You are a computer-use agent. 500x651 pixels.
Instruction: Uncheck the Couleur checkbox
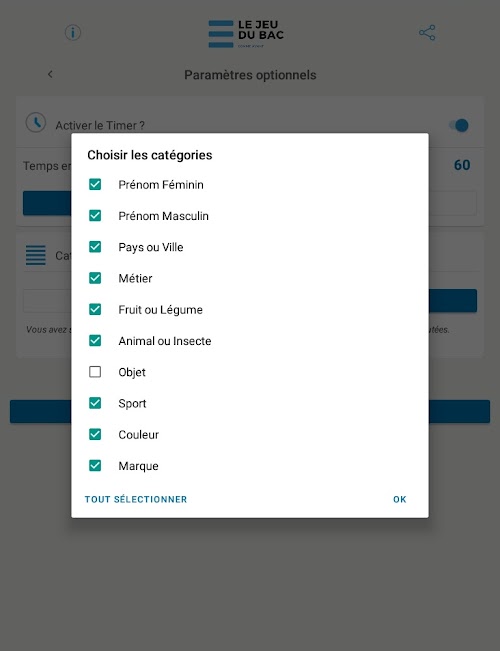click(x=95, y=434)
